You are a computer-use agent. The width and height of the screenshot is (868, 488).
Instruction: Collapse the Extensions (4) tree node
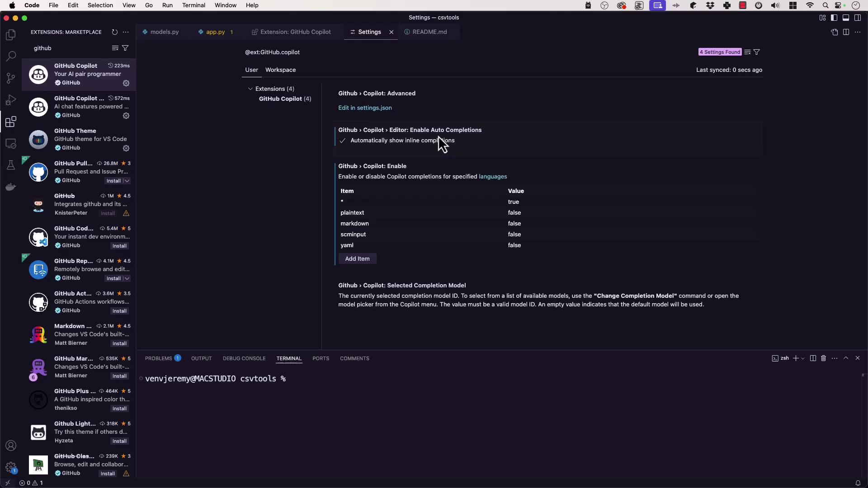point(250,89)
